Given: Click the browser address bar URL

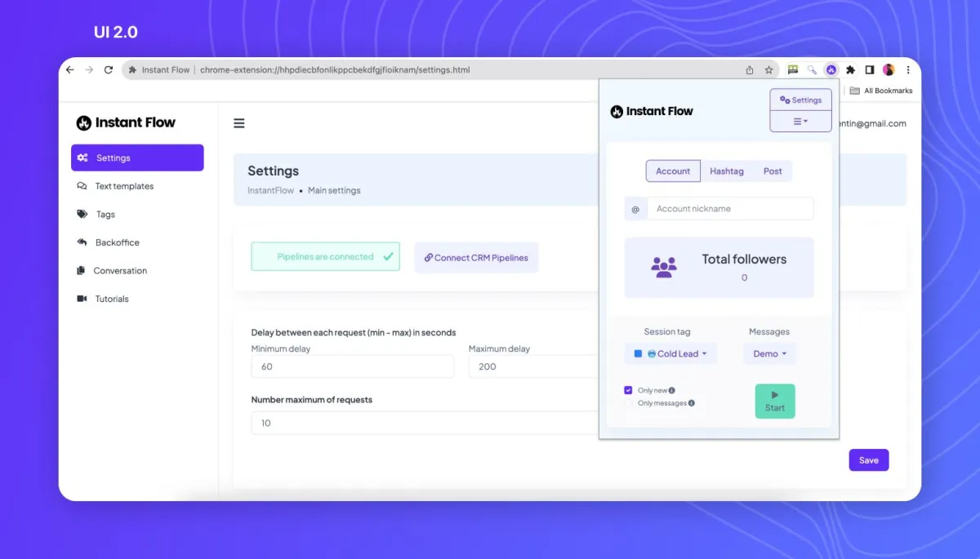Looking at the screenshot, I should coord(335,70).
